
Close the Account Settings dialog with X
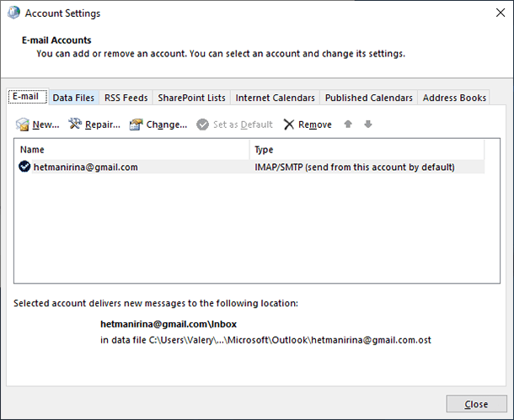pos(501,13)
